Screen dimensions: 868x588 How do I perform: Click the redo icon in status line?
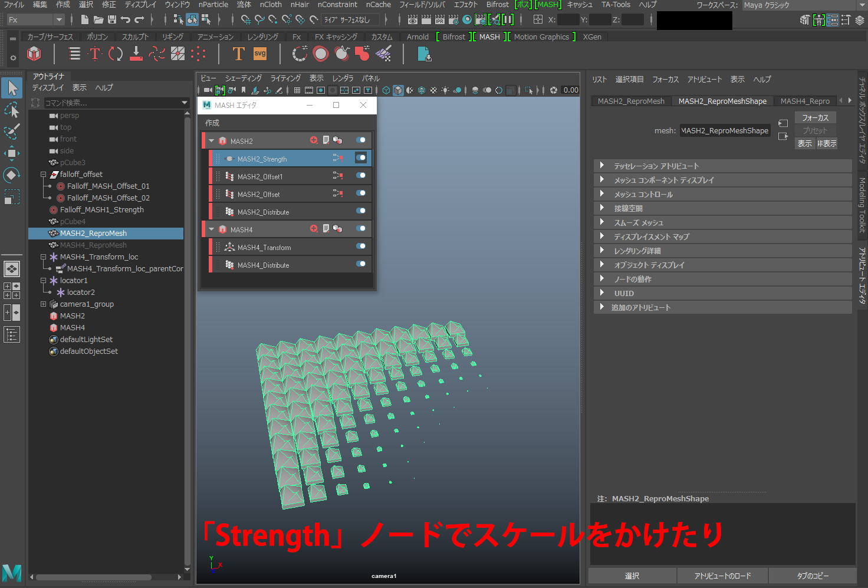point(139,19)
